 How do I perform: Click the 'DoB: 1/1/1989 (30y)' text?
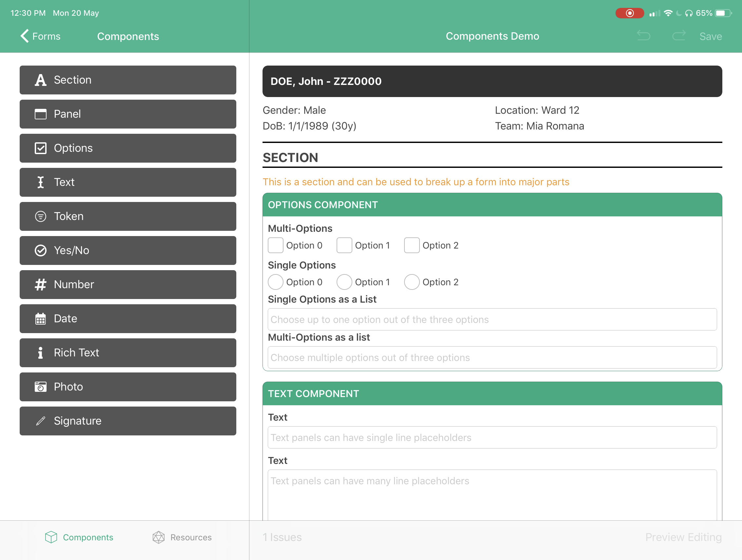pyautogui.click(x=309, y=126)
